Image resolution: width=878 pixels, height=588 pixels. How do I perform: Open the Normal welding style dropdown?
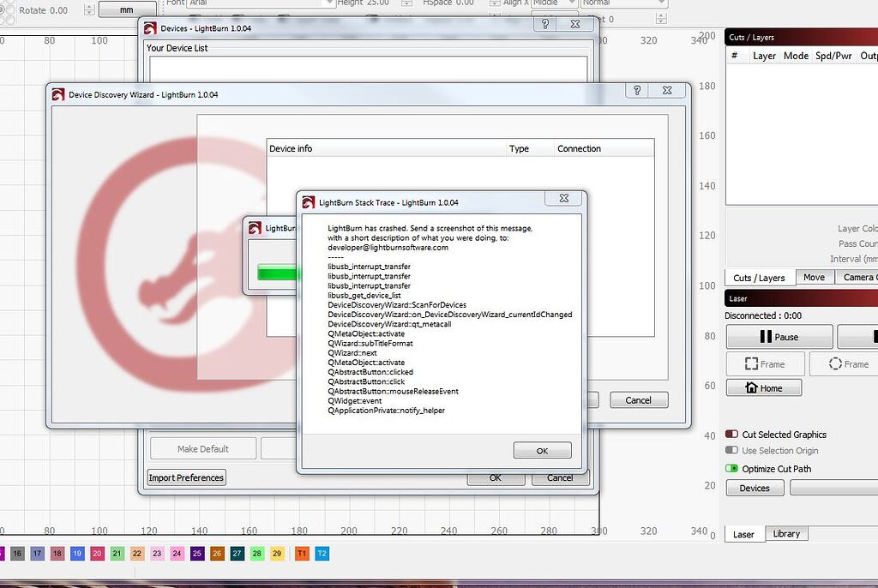click(x=622, y=3)
